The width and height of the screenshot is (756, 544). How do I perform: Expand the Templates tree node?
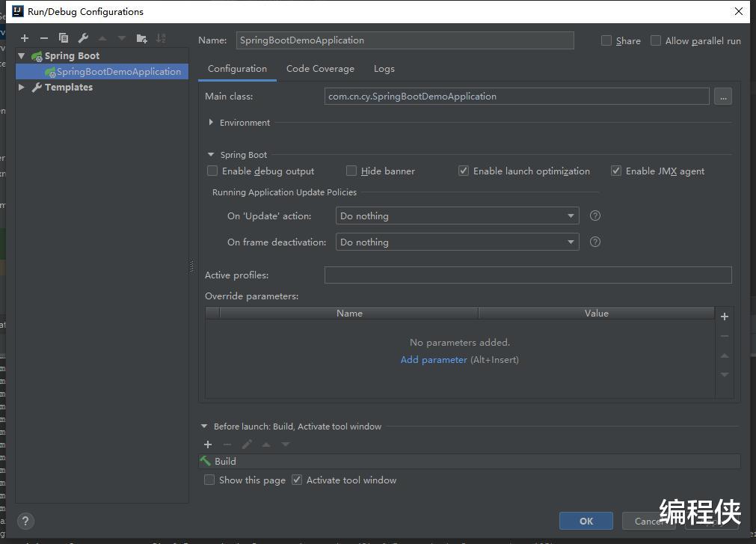pos(21,88)
